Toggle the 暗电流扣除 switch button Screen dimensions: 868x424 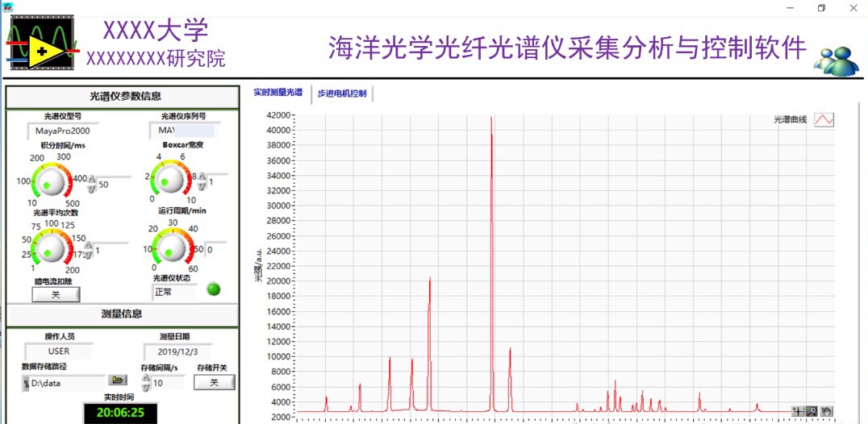click(56, 295)
